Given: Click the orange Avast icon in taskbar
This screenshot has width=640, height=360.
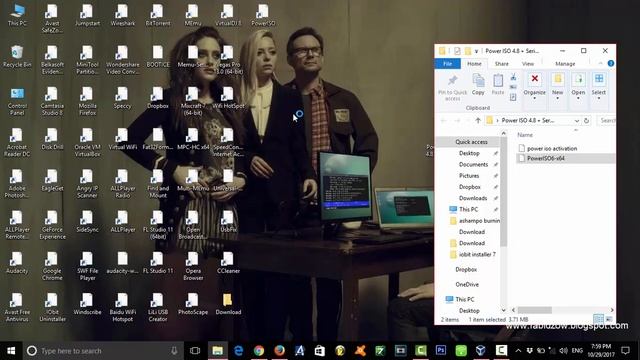Looking at the screenshot, I should 360,350.
